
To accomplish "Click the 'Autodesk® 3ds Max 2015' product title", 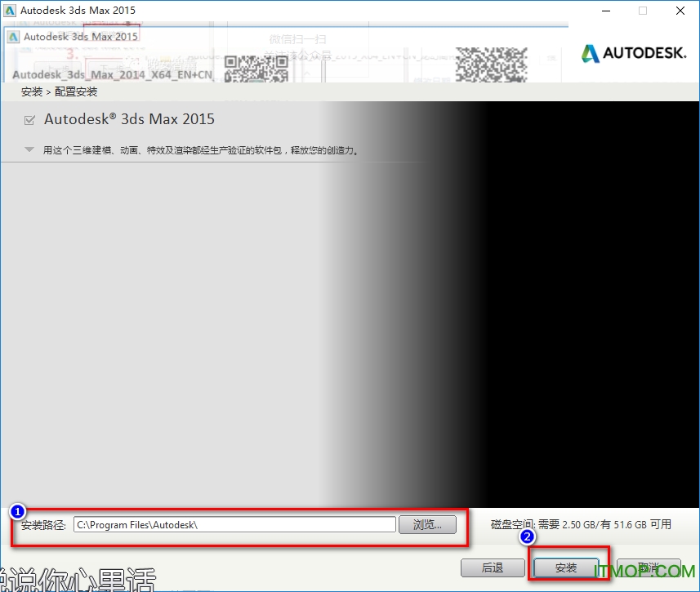I will pyautogui.click(x=129, y=119).
